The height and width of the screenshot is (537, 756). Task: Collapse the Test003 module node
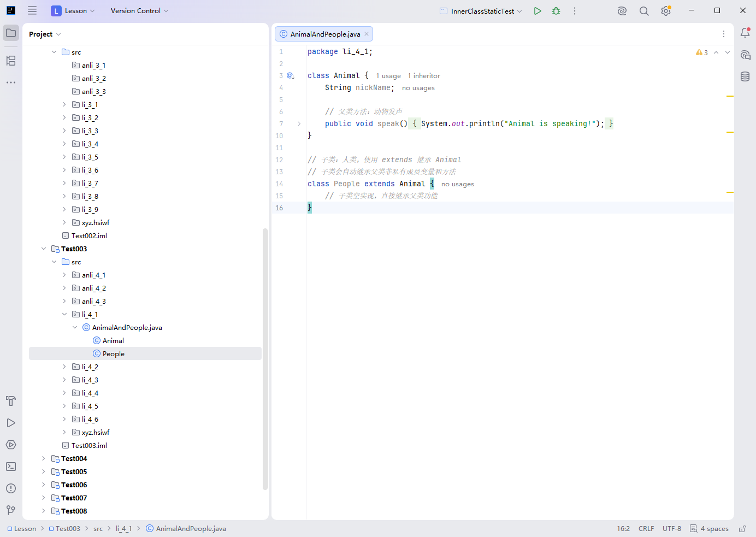pyautogui.click(x=44, y=249)
